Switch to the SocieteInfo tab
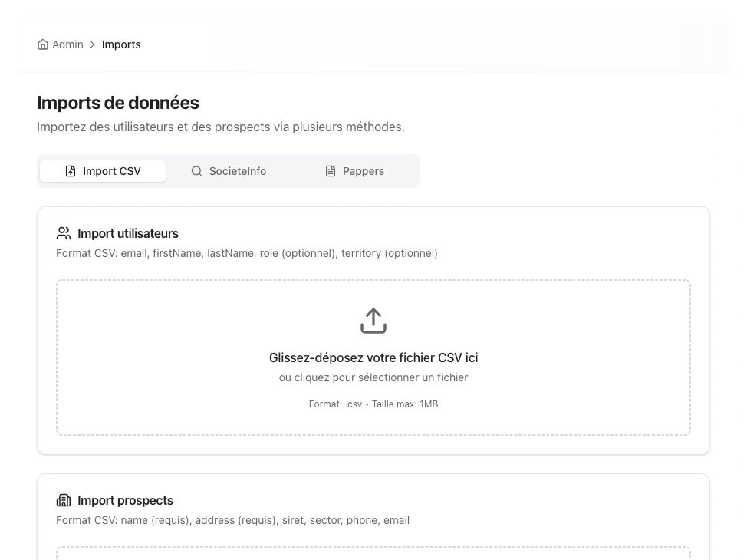This screenshot has width=747, height=560. click(x=229, y=171)
